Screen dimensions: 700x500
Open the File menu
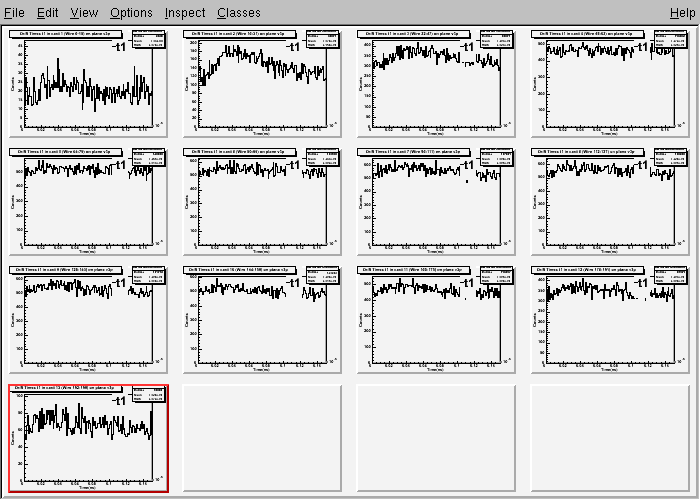click(14, 12)
